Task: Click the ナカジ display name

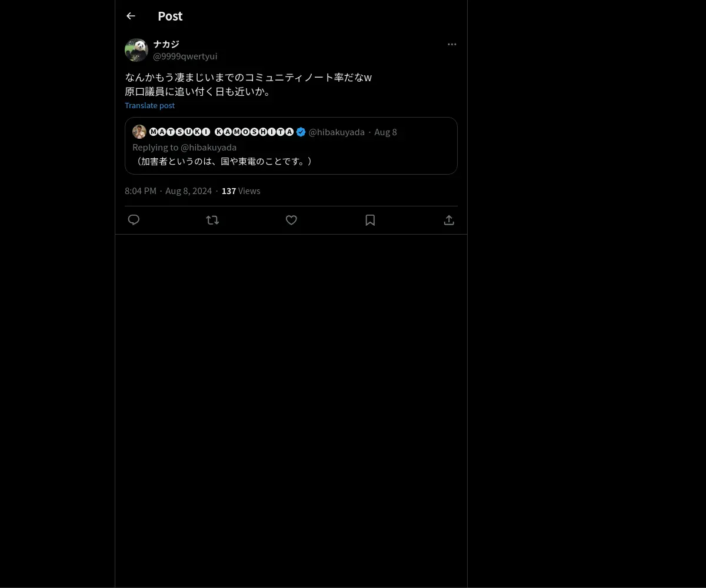Action: [166, 44]
